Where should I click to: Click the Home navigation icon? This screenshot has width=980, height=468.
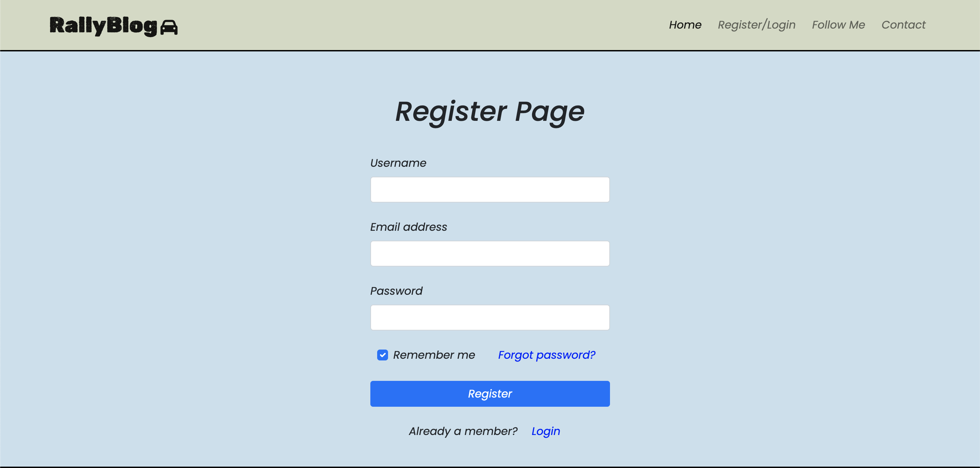[685, 25]
